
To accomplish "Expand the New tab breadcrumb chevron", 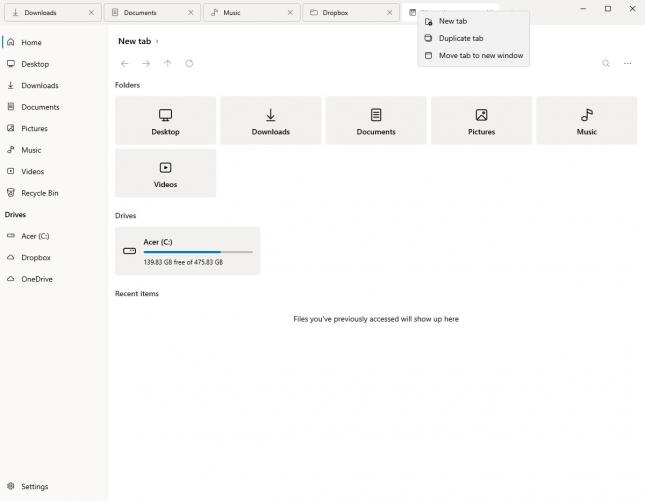I will coord(157,42).
